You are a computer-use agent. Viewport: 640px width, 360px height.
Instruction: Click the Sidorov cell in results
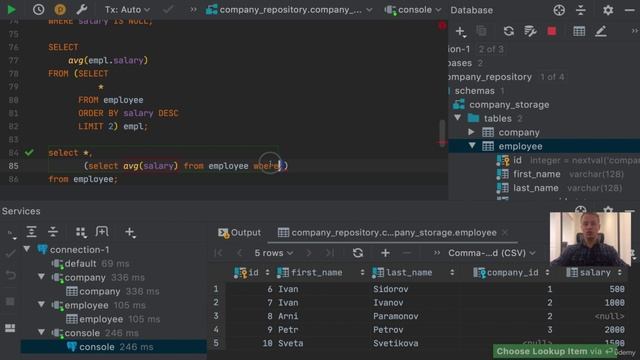click(x=390, y=289)
